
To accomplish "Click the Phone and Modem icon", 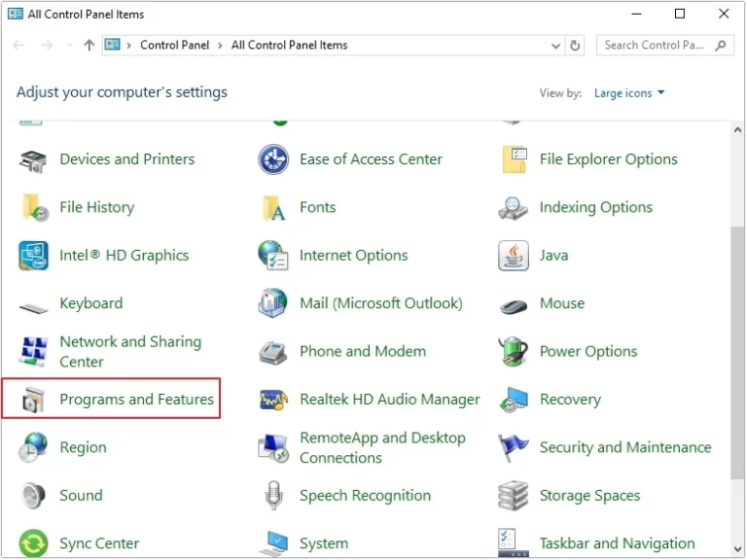I will (272, 353).
